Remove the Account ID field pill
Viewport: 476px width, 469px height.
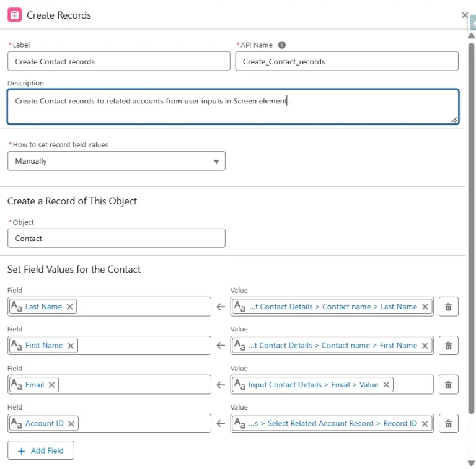(71, 424)
